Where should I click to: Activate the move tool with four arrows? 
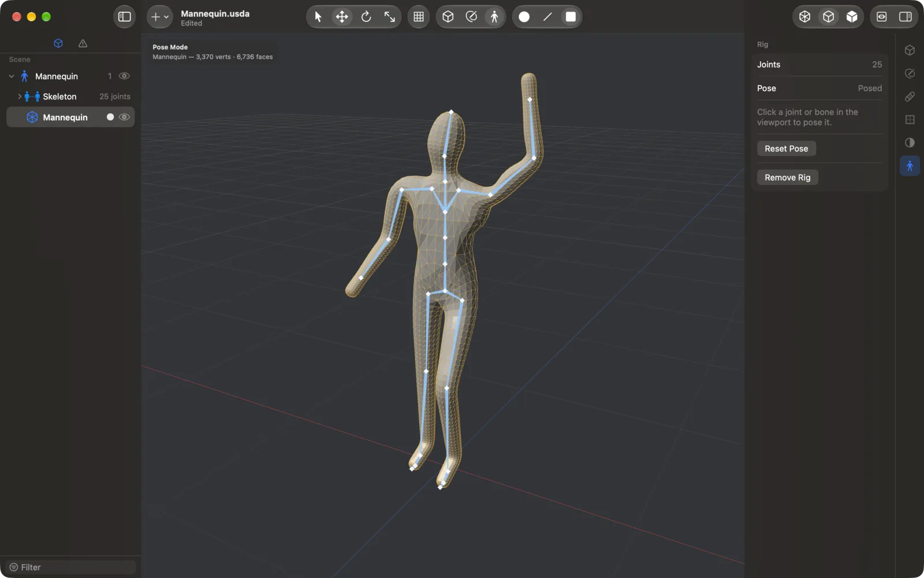coord(342,17)
